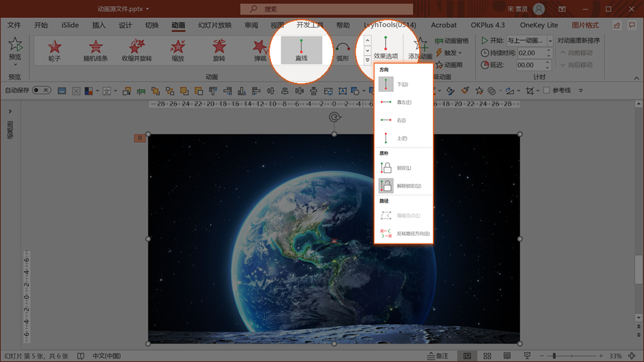Screen dimensions: 644x362
Task: Click the Align Left icon in quick toolbar
Action: (x=256, y=91)
